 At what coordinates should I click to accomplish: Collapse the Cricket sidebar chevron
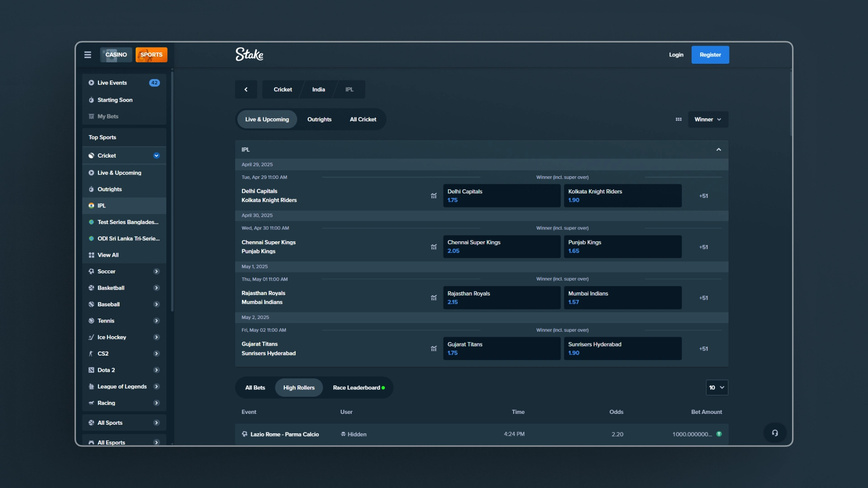coord(156,155)
